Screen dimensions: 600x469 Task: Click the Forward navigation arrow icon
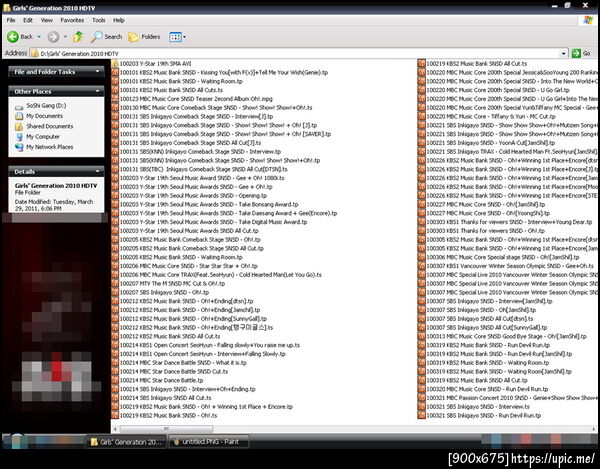click(x=53, y=37)
